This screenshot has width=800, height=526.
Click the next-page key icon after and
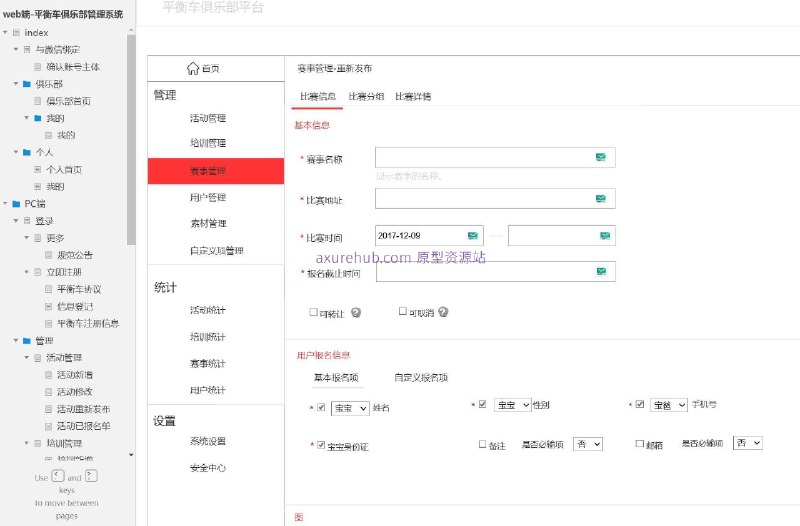(91, 476)
